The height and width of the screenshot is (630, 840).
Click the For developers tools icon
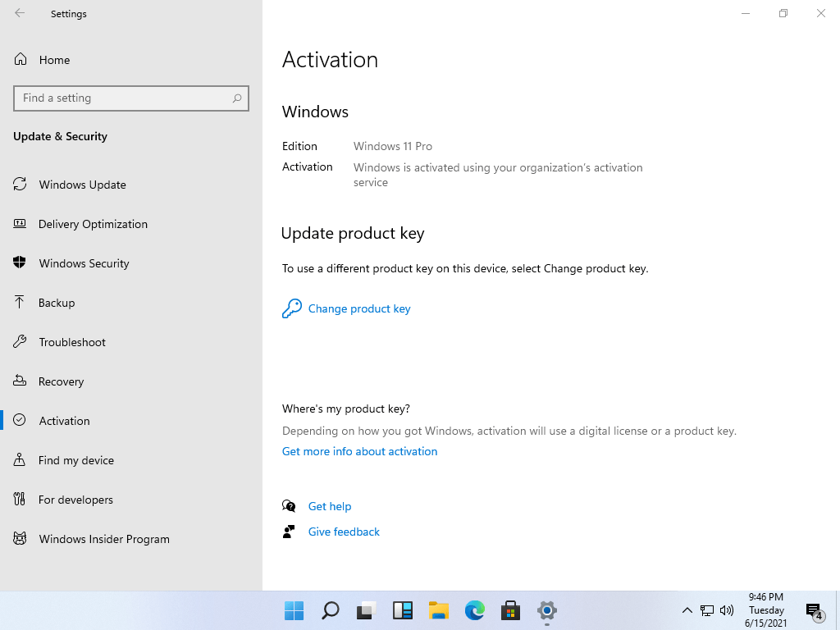(20, 499)
